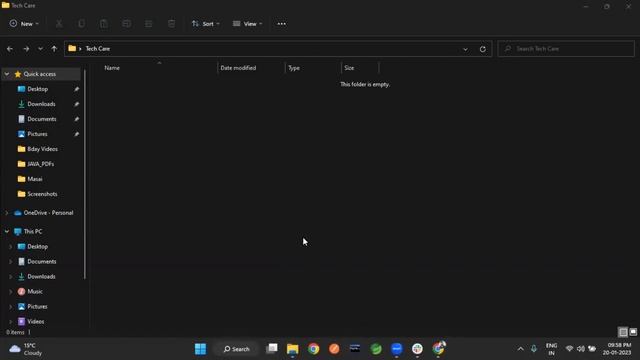Open the New item dropdown
640x360 pixels.
tap(24, 24)
